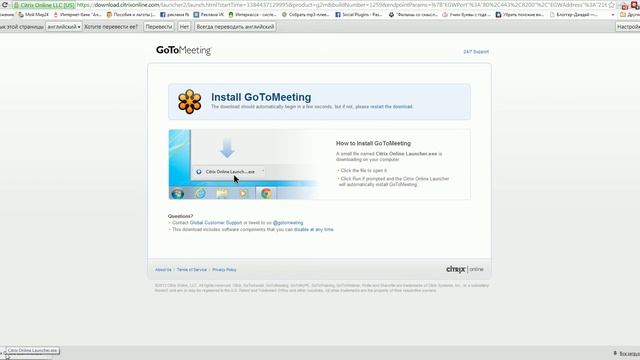Open the About Us footer link
The width and height of the screenshot is (640, 360).
(163, 270)
